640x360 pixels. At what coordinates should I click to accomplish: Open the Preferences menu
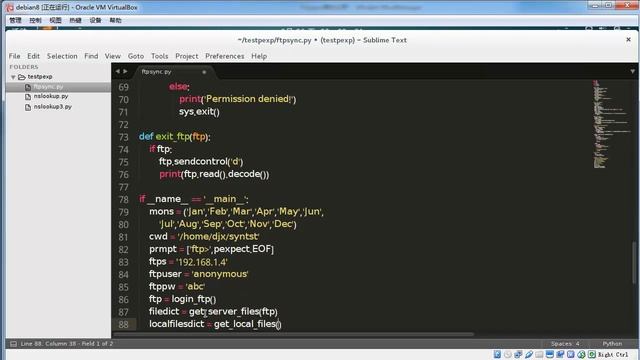coord(224,56)
